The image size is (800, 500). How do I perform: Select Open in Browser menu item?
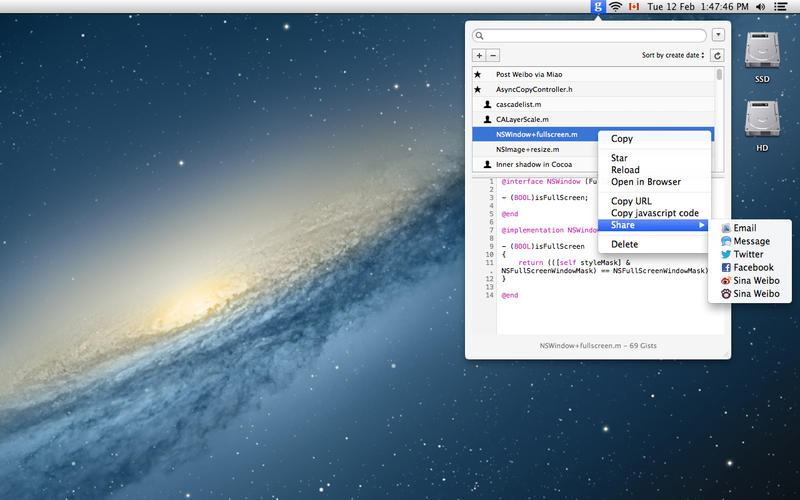pos(645,182)
